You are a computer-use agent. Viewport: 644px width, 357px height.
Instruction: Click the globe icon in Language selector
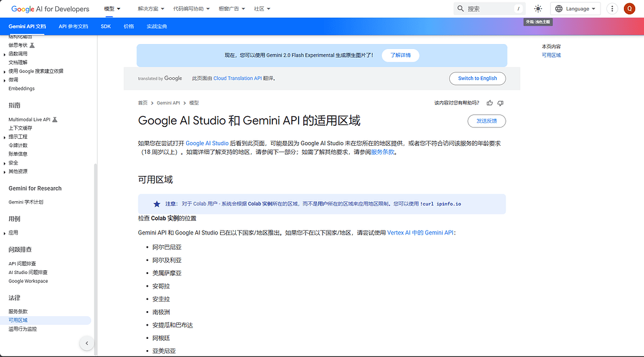click(x=558, y=9)
